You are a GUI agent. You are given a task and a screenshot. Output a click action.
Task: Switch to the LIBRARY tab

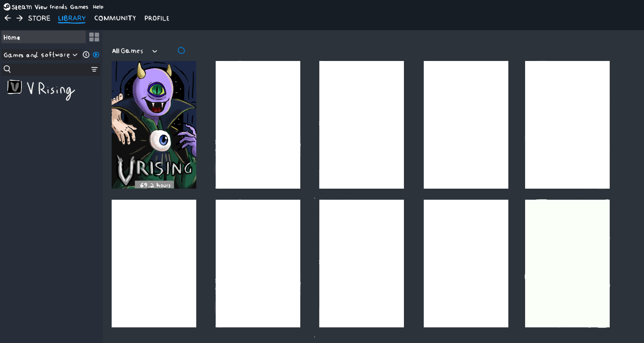click(x=72, y=18)
